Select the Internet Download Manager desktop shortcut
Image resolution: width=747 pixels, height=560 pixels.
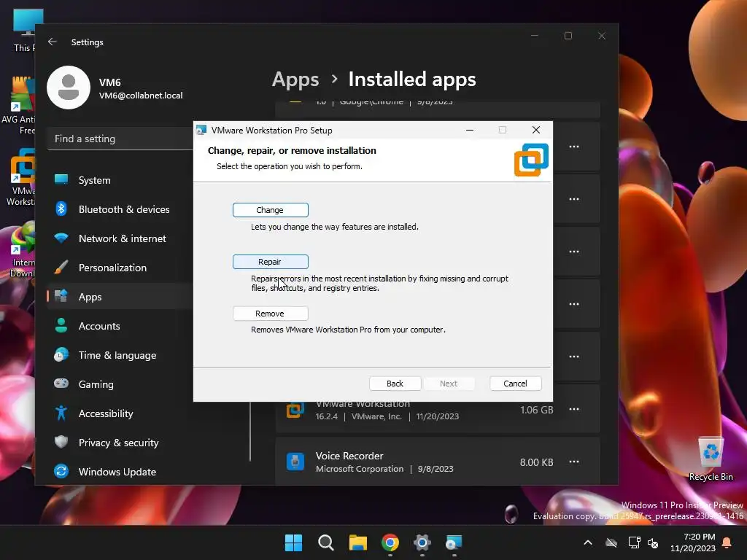tap(22, 249)
